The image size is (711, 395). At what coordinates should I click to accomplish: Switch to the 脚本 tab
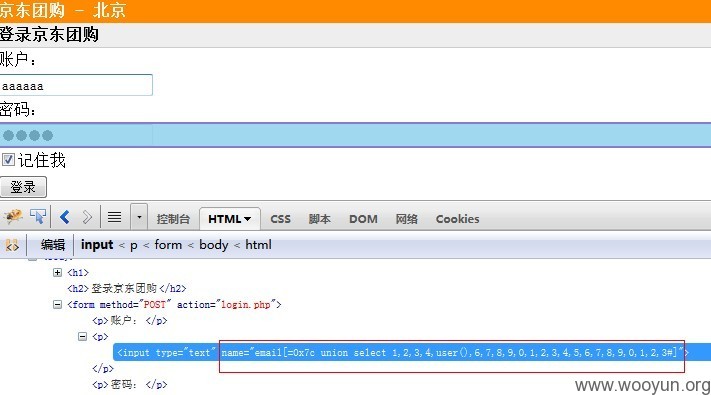[x=319, y=219]
